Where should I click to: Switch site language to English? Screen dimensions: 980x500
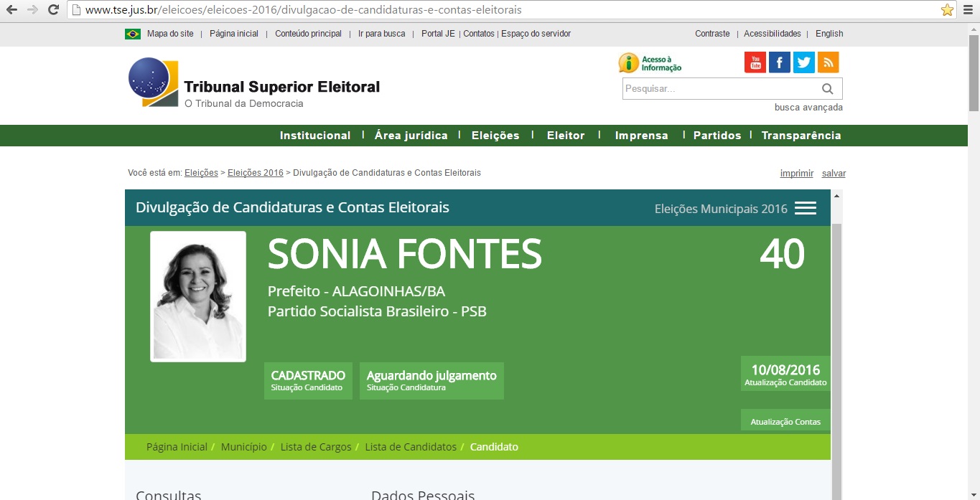pos(829,34)
